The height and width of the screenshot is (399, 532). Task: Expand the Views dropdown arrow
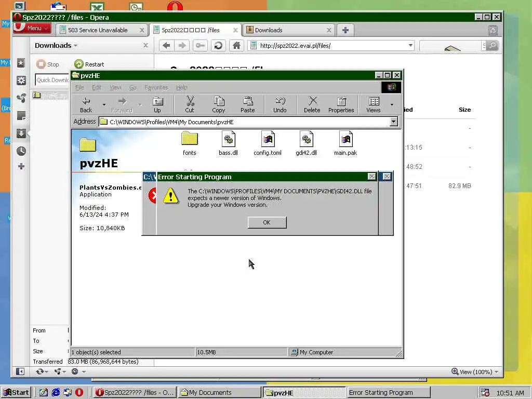[x=392, y=104]
